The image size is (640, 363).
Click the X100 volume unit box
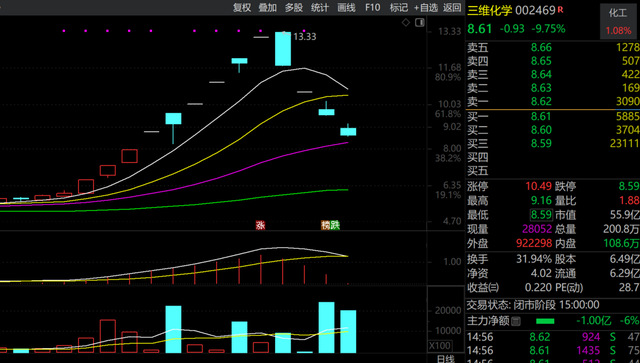pos(440,346)
